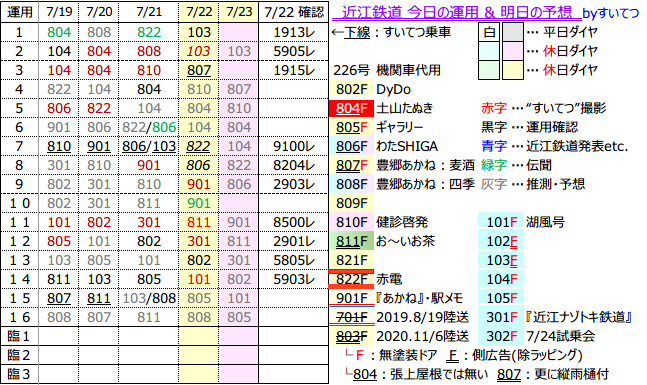This screenshot has height=385, width=647.
Task: Select the 臨1 row label
Action: click(x=19, y=336)
